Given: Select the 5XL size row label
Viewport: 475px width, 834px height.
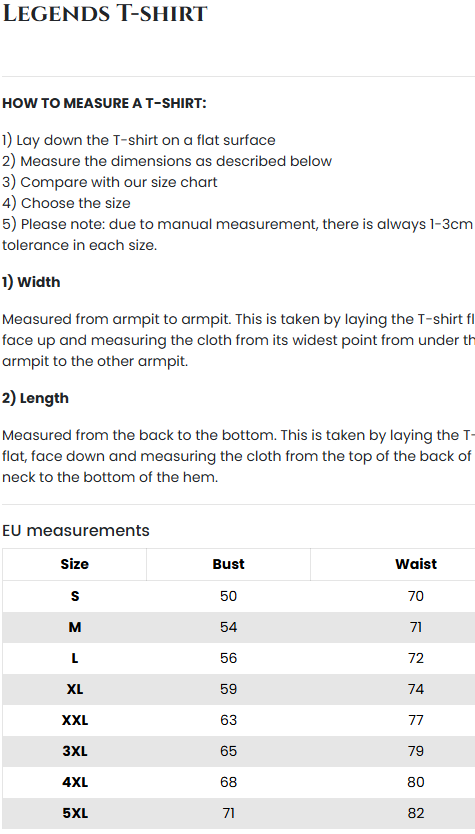Looking at the screenshot, I should 75,813.
